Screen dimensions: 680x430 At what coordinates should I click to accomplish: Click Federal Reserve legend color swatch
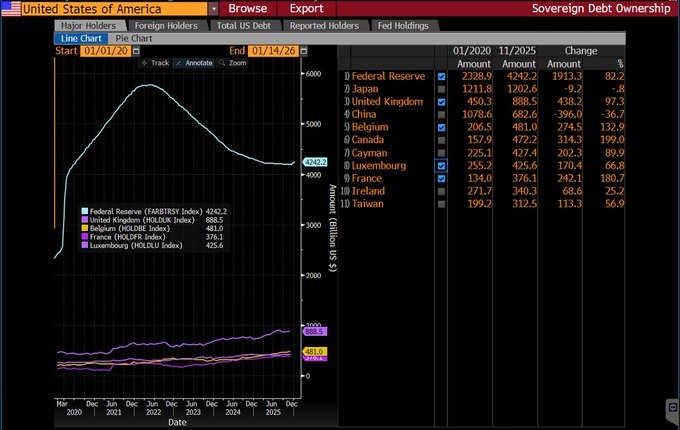(x=84, y=212)
